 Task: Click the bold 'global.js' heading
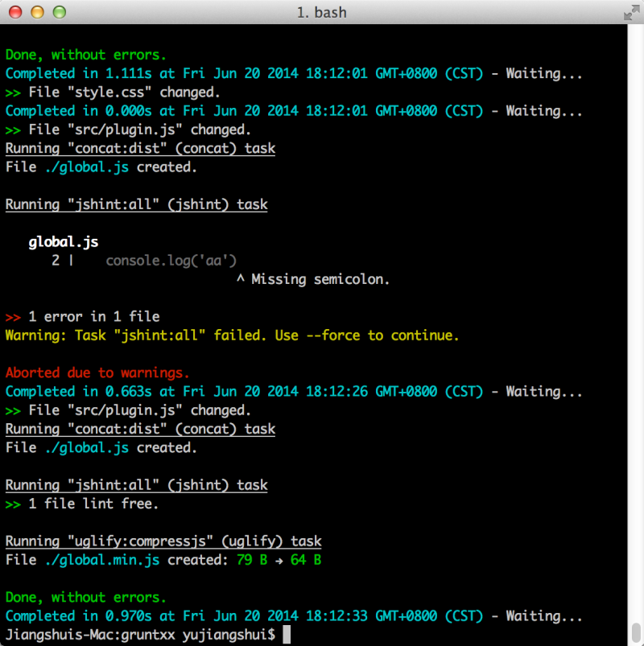click(x=64, y=242)
